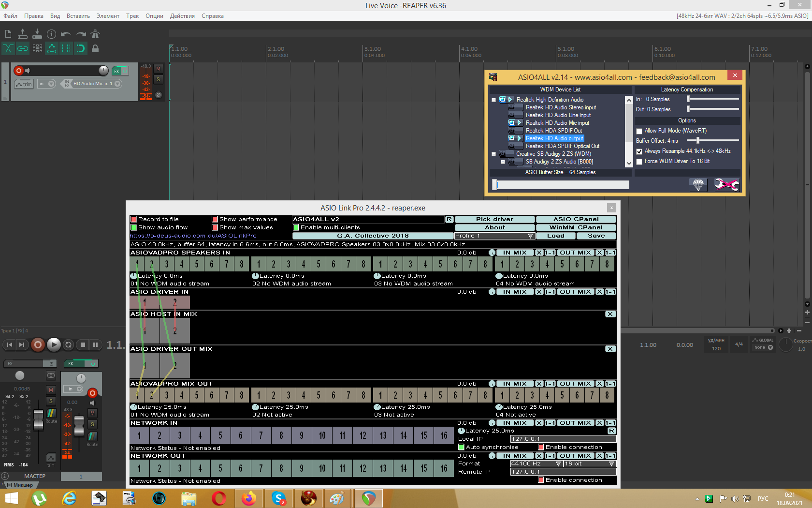This screenshot has height=508, width=812.
Task: Toggle the locking padlock icon
Action: 95,48
